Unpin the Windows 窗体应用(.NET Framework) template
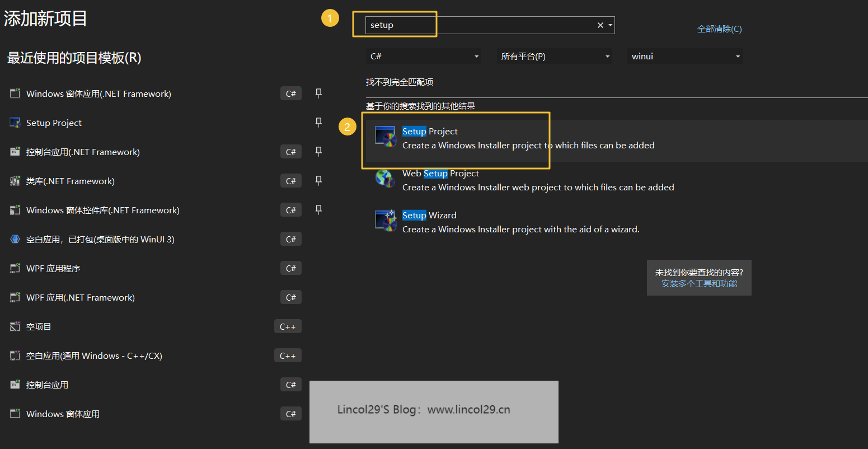The width and height of the screenshot is (868, 449). (x=318, y=93)
